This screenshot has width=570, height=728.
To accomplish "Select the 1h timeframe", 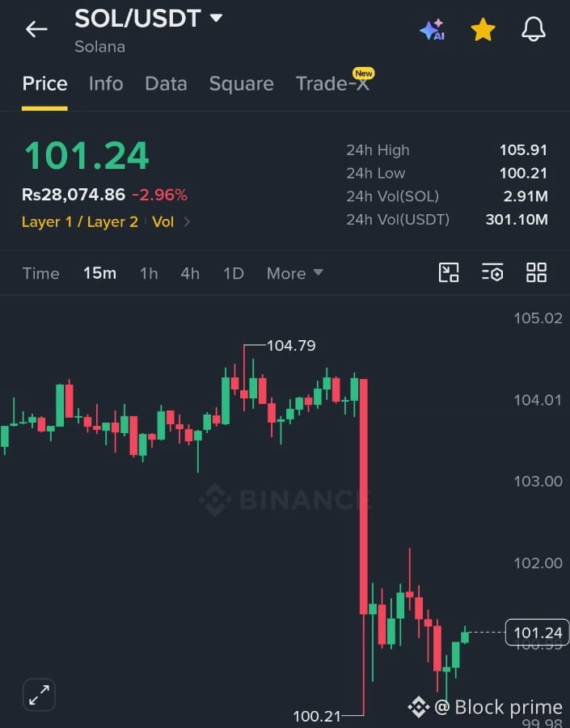I will tap(149, 273).
